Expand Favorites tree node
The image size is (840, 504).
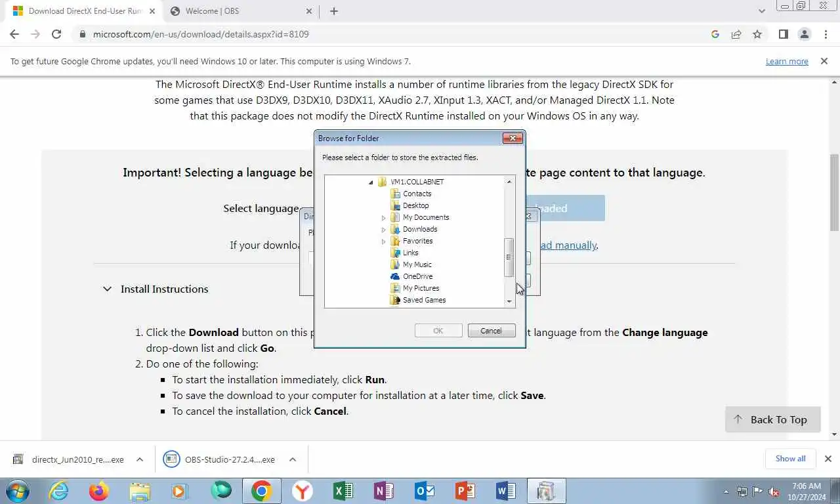(x=384, y=241)
